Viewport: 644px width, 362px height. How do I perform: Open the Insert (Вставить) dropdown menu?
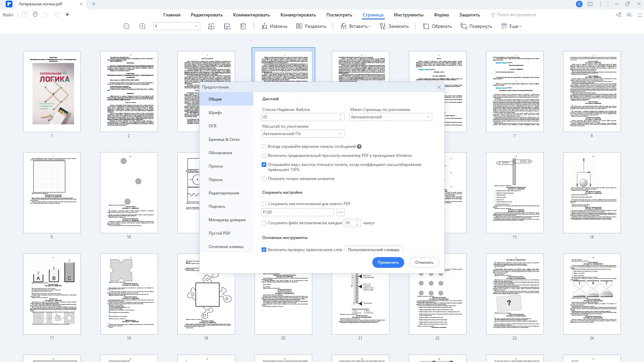point(356,26)
